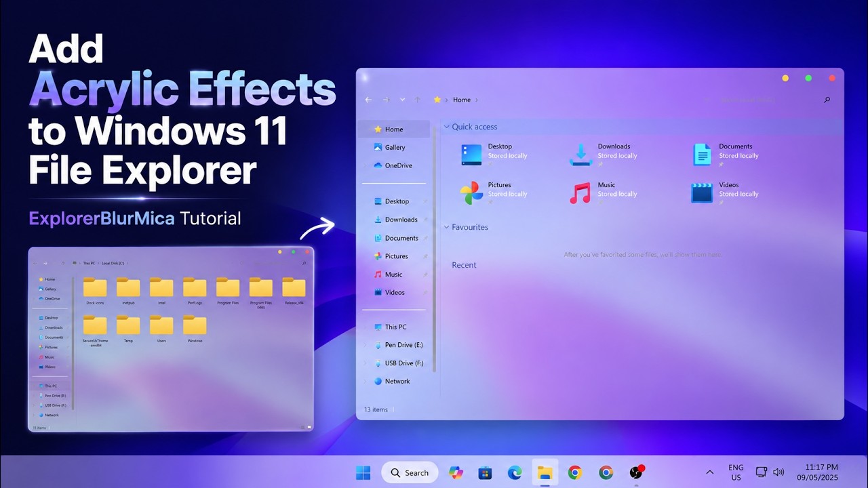Click the green window button of large Explorer
Viewport: 868px width, 488px height.
[x=808, y=79]
